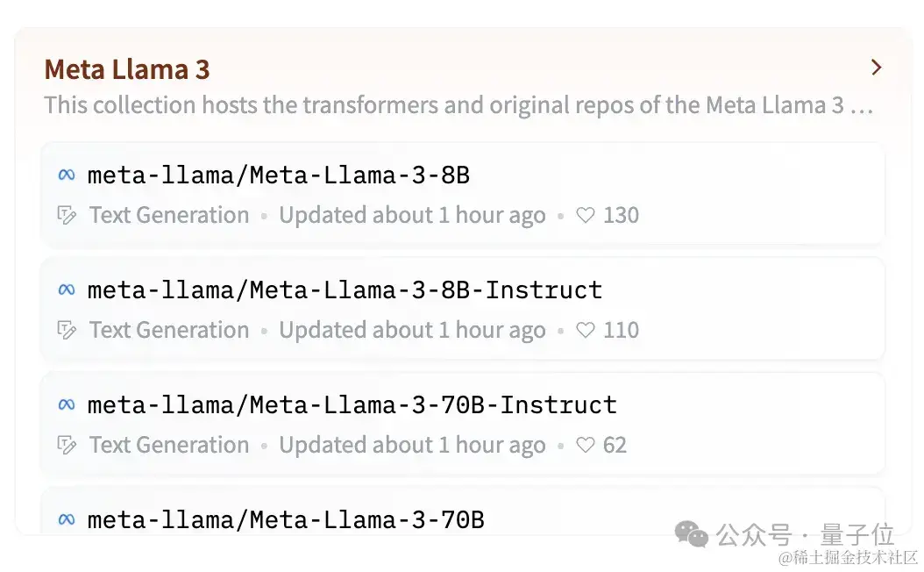Click the heart icon showing 130 likes
Viewport: 924px width, 572px height.
point(585,216)
